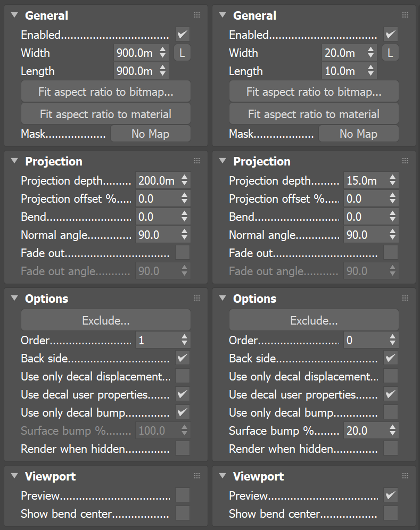Click the 20.0m Width spinner arrows
The height and width of the screenshot is (530, 420).
point(370,52)
